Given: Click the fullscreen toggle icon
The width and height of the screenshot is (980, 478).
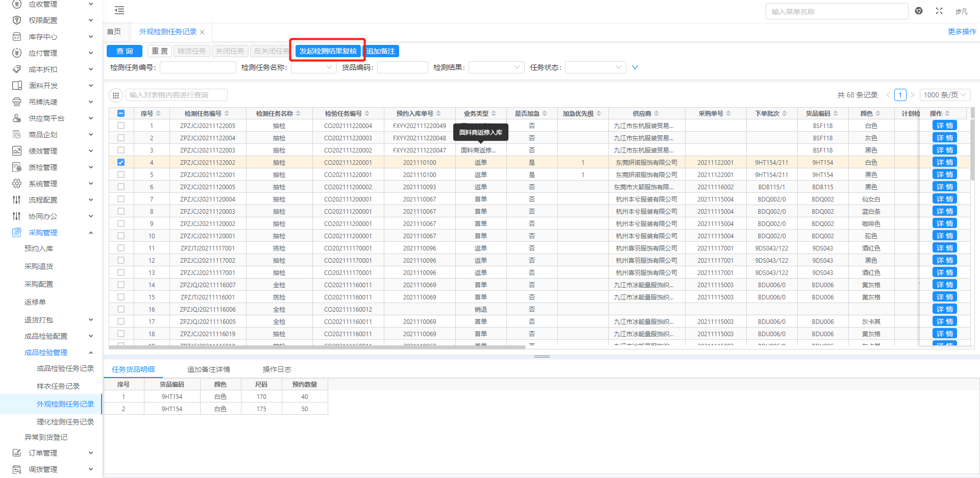Looking at the screenshot, I should click(939, 11).
